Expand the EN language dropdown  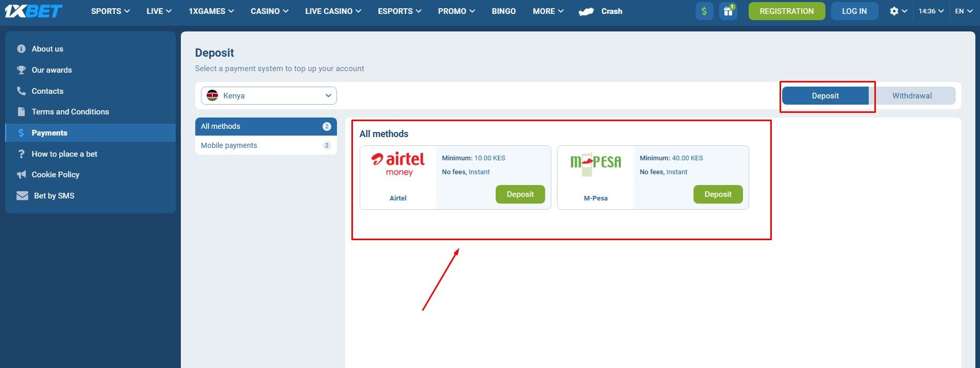(x=962, y=11)
